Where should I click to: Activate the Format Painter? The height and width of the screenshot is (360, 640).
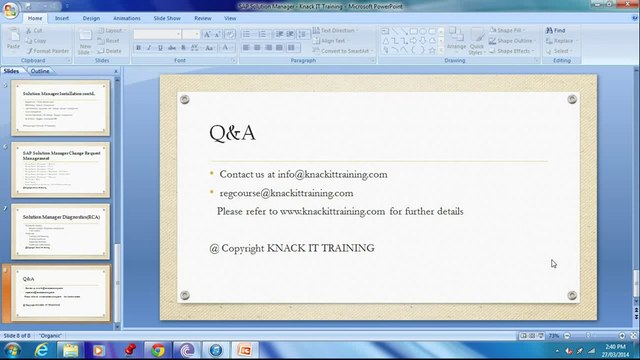[x=48, y=51]
